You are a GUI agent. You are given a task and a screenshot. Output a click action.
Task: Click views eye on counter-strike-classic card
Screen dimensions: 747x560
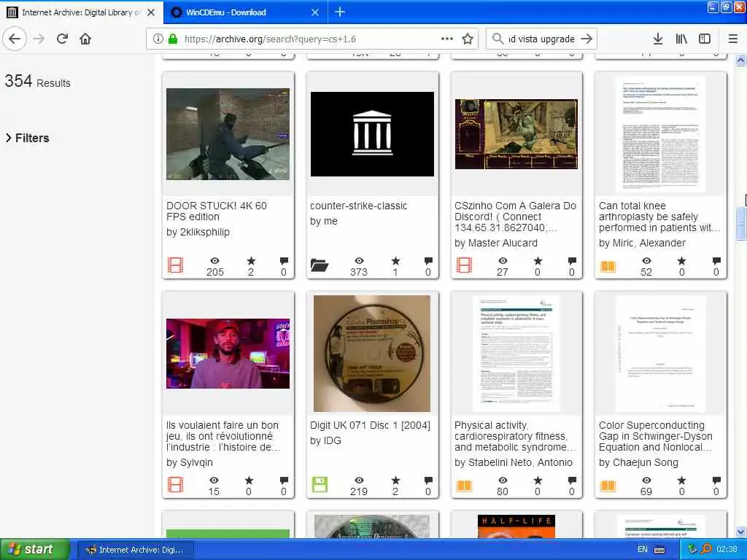click(359, 261)
